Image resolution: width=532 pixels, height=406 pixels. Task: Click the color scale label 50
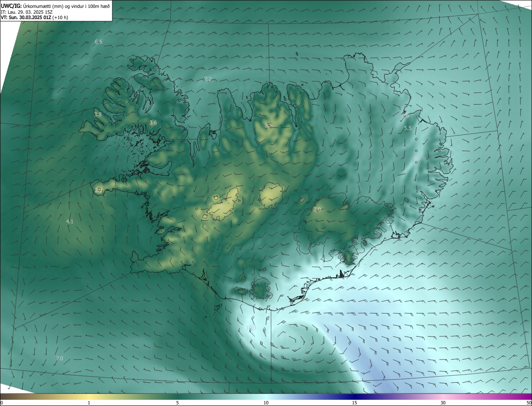click(529, 403)
